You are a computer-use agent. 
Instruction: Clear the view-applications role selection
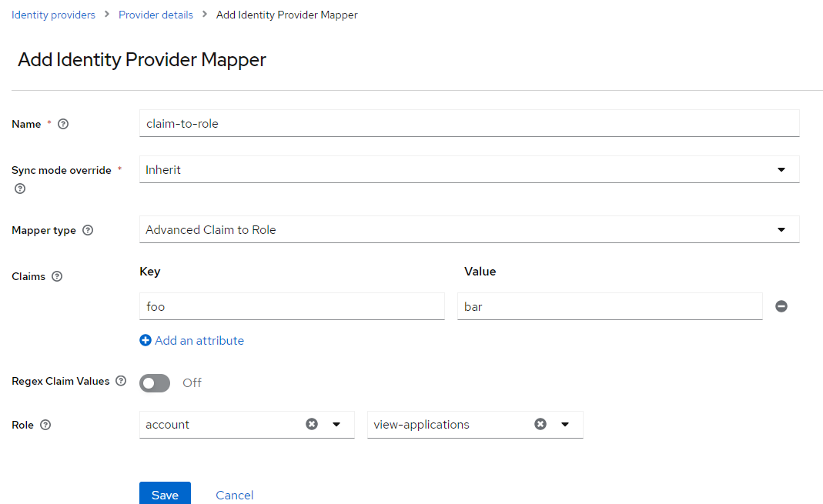(540, 424)
